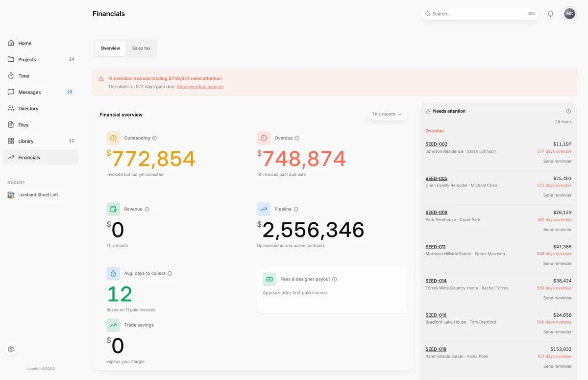Open invoice SEED-016
588x380 pixels.
[x=436, y=315]
